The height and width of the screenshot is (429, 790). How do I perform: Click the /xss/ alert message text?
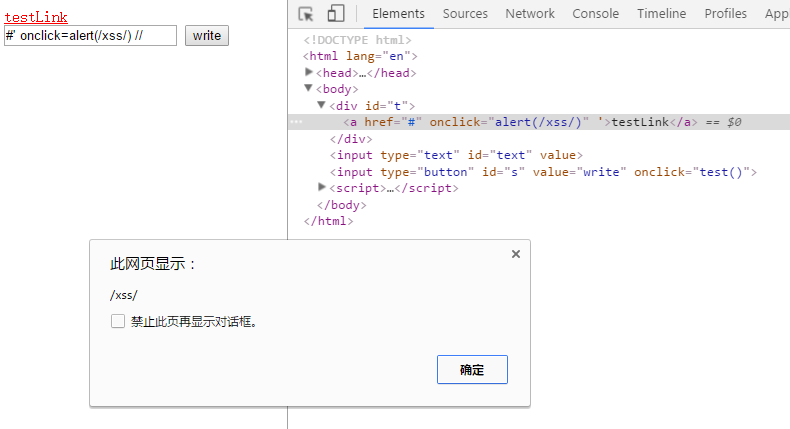[123, 295]
